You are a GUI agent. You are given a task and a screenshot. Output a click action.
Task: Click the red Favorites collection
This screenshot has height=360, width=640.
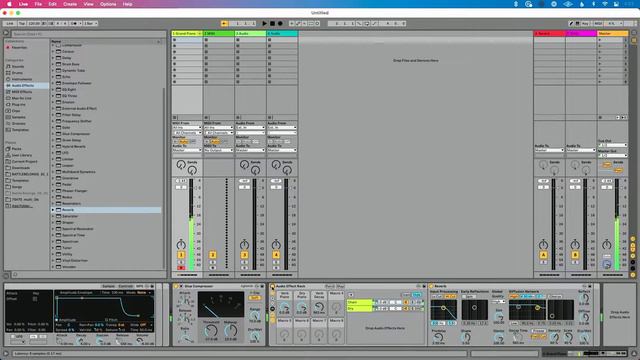[x=19, y=47]
